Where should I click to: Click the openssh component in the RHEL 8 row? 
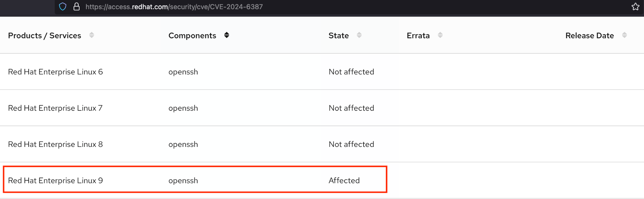pyautogui.click(x=183, y=144)
